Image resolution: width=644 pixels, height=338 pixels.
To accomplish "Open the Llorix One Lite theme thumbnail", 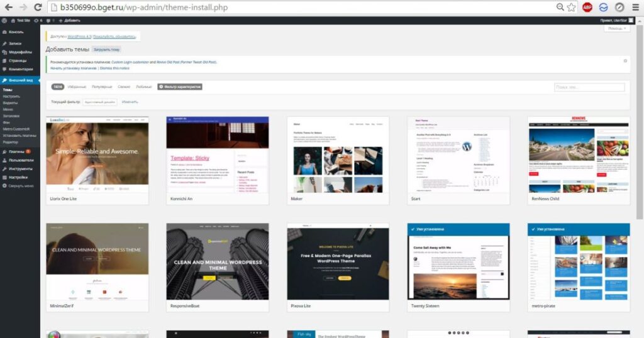I will pyautogui.click(x=97, y=155).
